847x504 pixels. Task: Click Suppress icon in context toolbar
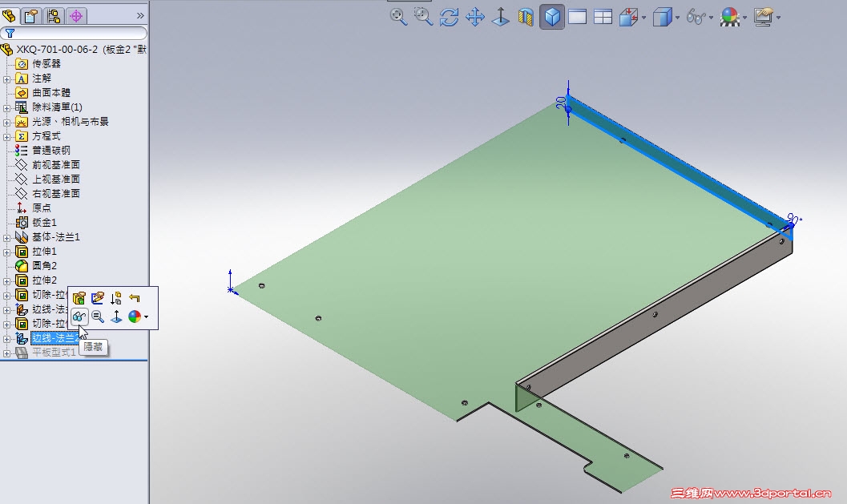(116, 298)
